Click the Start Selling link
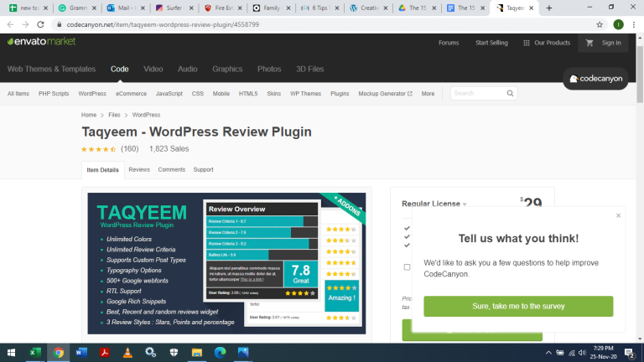The width and height of the screenshot is (644, 362). coord(491,43)
